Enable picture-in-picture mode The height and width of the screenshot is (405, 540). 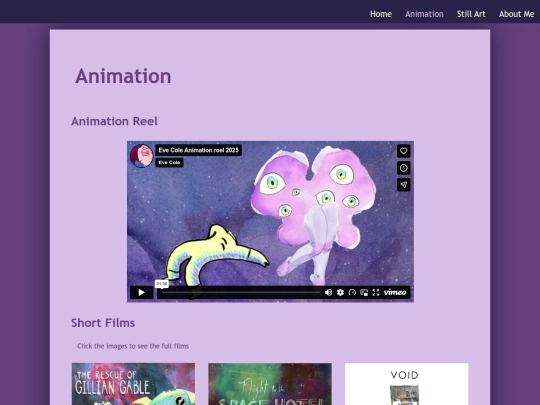click(x=364, y=292)
